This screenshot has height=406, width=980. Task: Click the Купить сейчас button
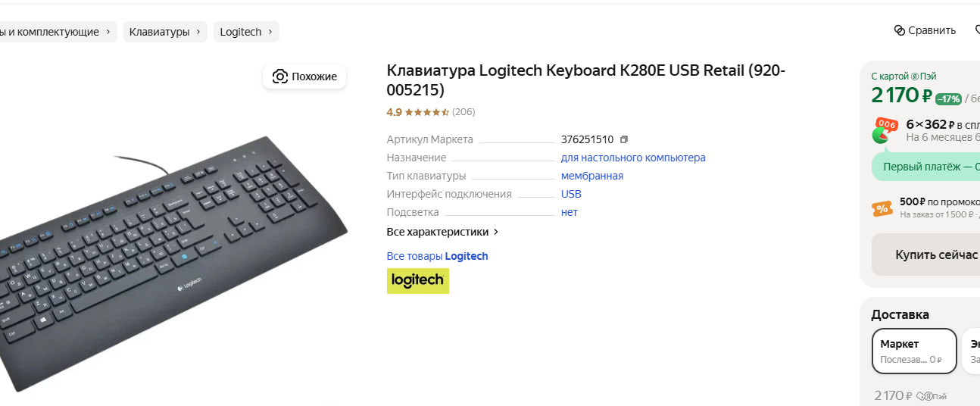[x=926, y=255]
